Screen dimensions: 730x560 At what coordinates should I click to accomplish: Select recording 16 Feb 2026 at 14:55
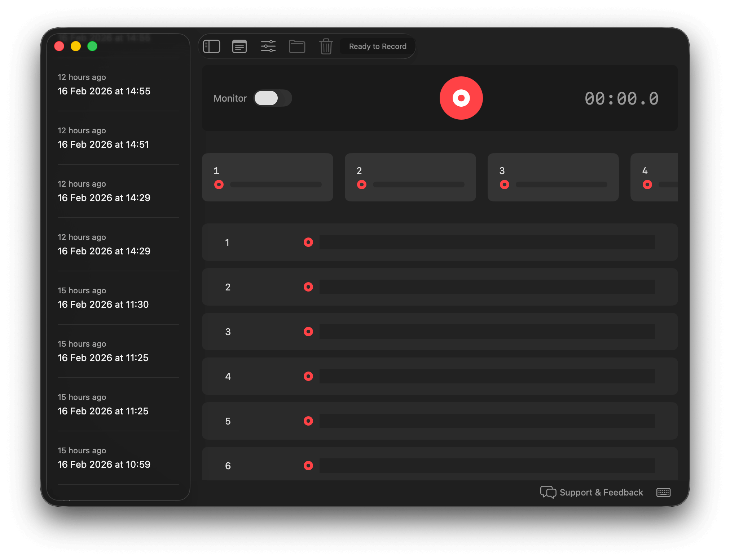point(104,91)
